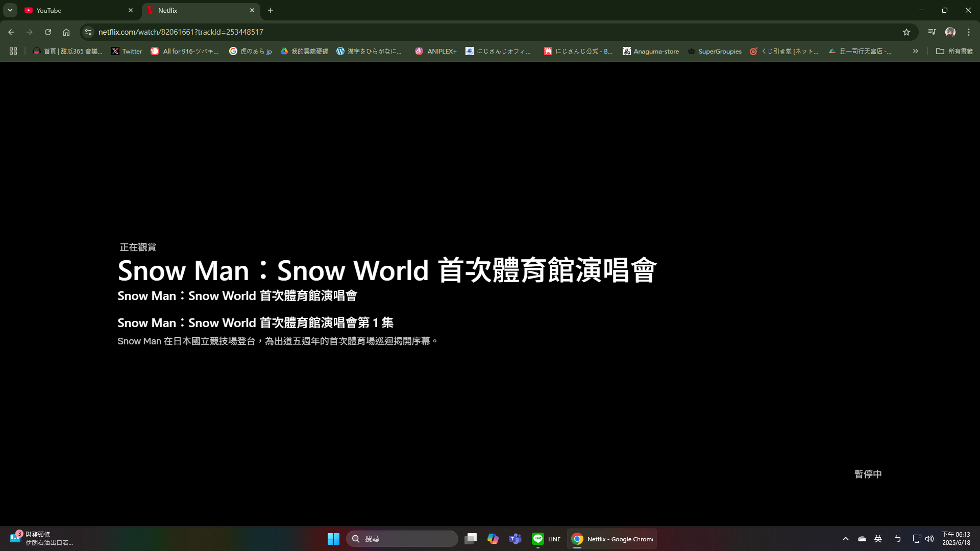View site information for netflix.com

(88, 32)
